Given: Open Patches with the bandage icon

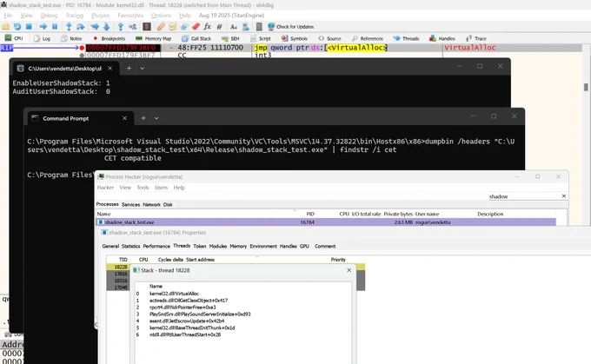Looking at the screenshot, I should (x=161, y=27).
